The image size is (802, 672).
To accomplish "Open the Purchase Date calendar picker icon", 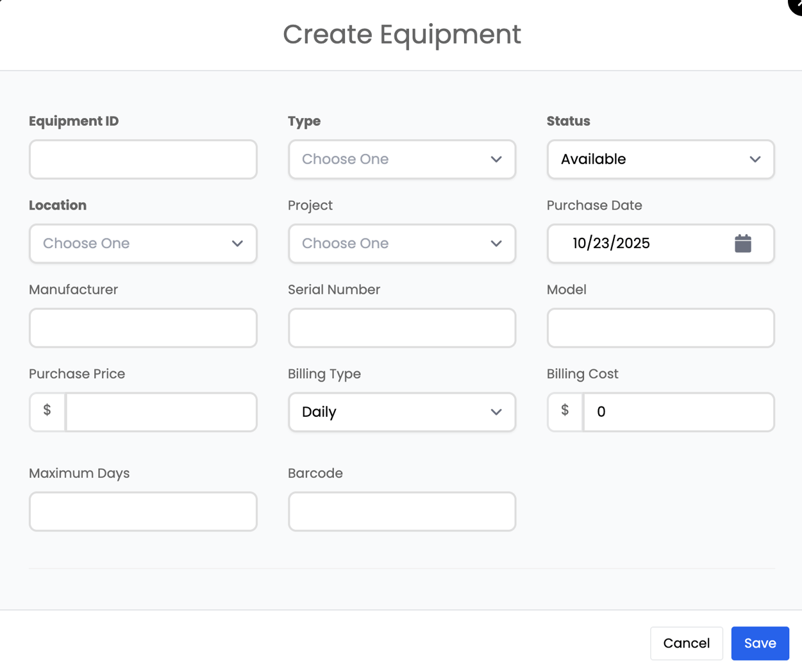I will point(742,243).
